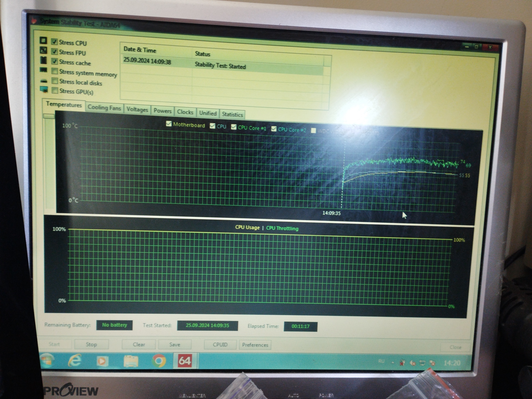Select the Temperatures tab

coord(64,104)
